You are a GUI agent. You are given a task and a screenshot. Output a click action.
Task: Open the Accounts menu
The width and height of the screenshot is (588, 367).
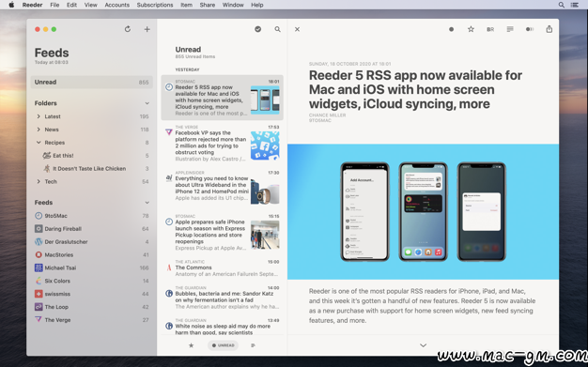coord(117,5)
